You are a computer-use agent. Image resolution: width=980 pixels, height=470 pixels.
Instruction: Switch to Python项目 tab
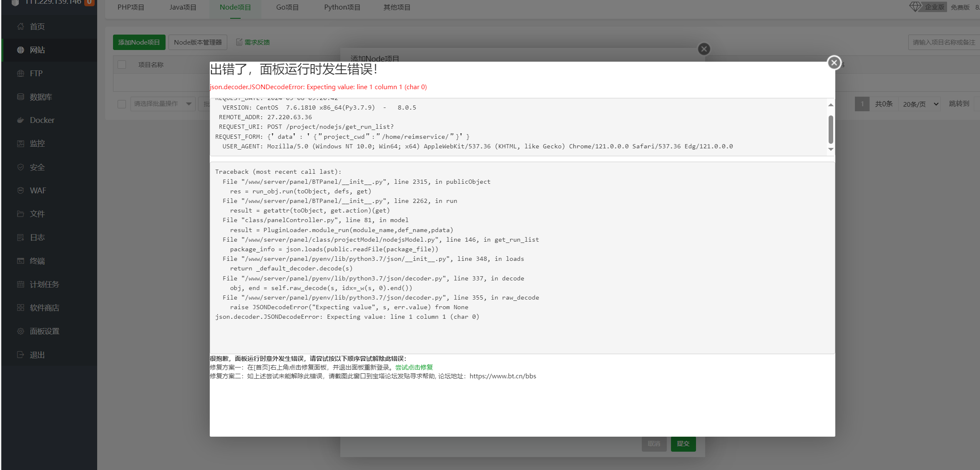(342, 7)
